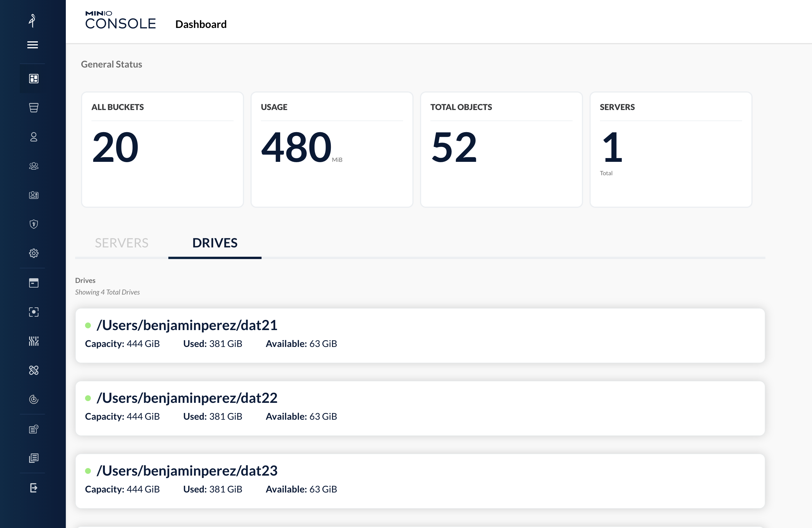Select the DRIVES tab
Viewport: 812px width, 528px height.
point(215,243)
